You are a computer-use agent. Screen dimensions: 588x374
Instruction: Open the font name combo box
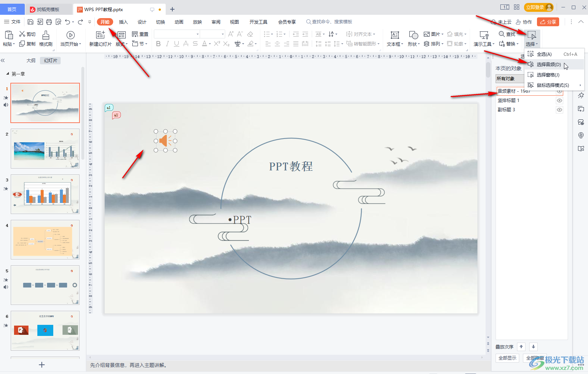tap(177, 34)
